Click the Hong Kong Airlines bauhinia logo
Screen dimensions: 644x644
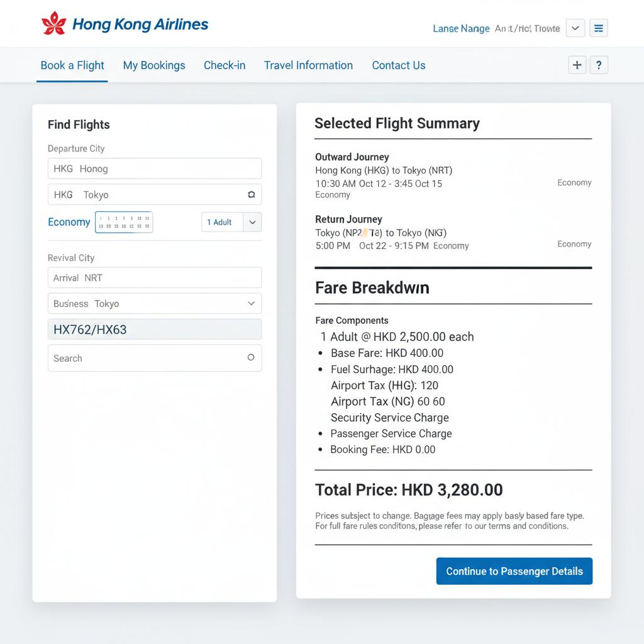point(53,24)
